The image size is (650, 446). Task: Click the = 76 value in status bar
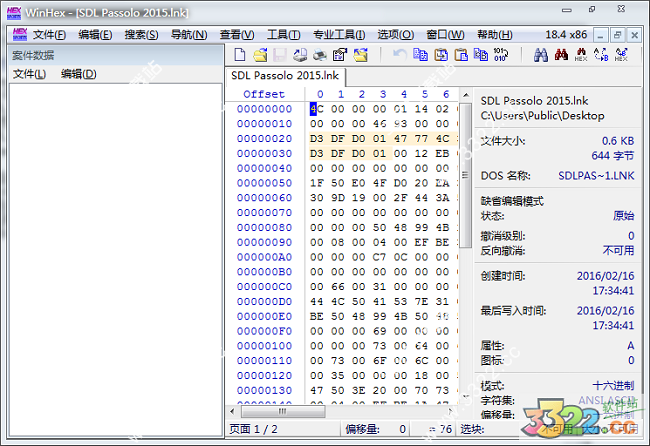pos(440,429)
